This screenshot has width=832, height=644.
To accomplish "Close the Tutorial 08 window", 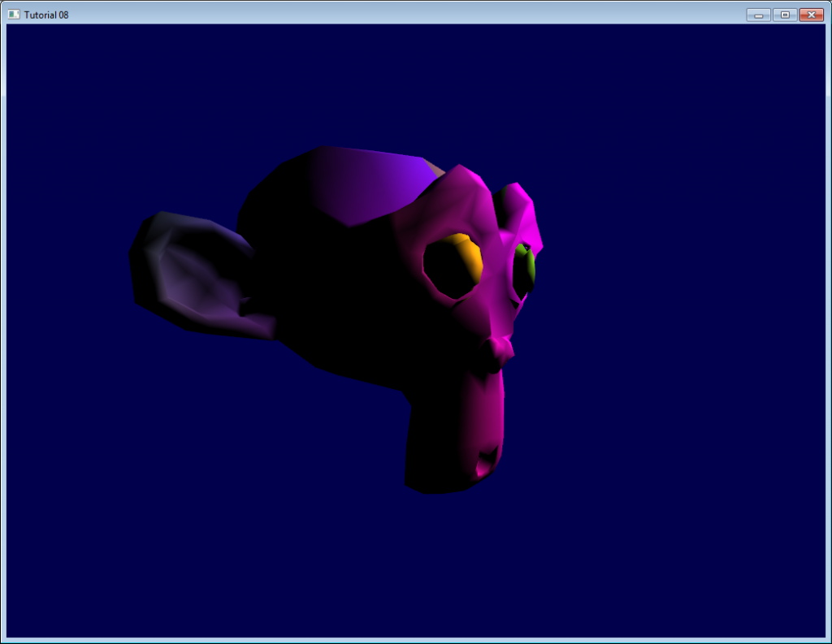I will (x=812, y=15).
